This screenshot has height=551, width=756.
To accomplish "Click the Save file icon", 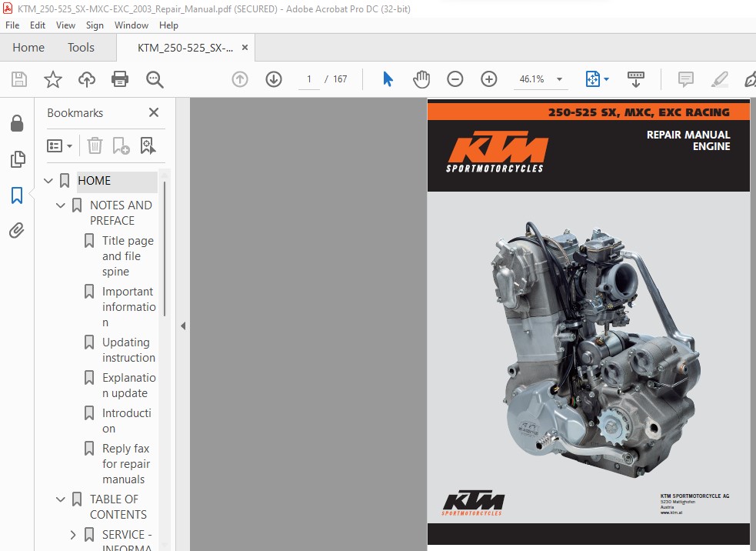I will point(18,79).
